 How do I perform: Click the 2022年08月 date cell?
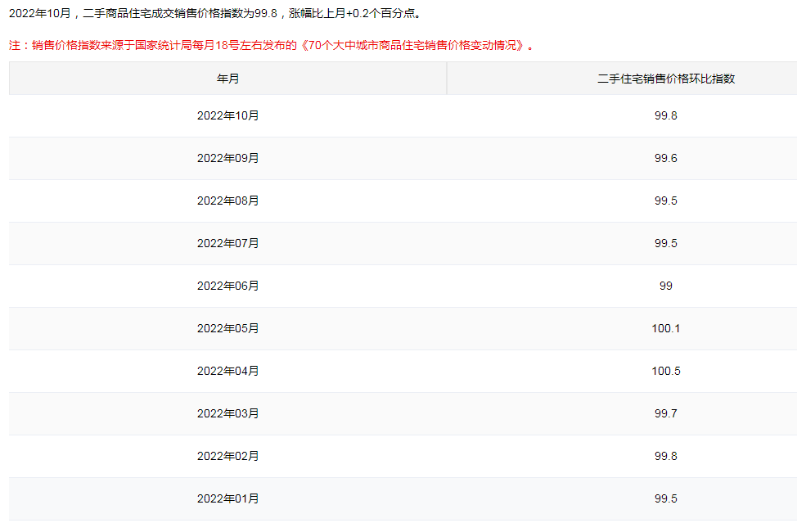click(x=227, y=201)
